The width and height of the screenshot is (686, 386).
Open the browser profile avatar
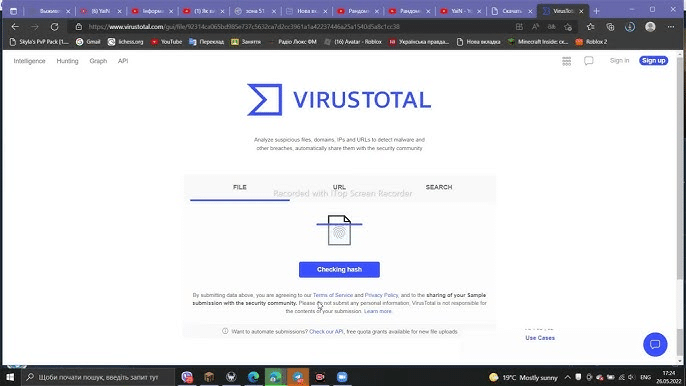coord(650,27)
